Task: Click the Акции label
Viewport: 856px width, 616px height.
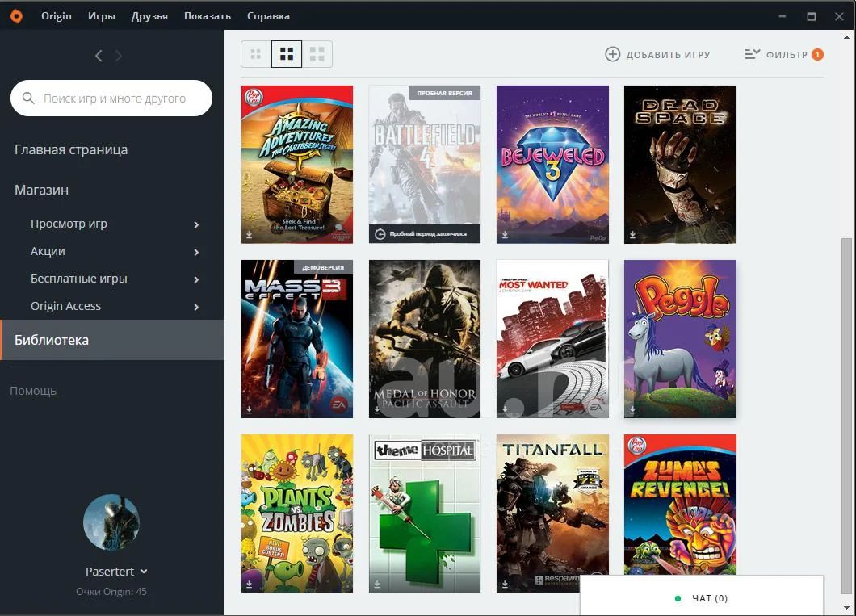Action: click(48, 251)
